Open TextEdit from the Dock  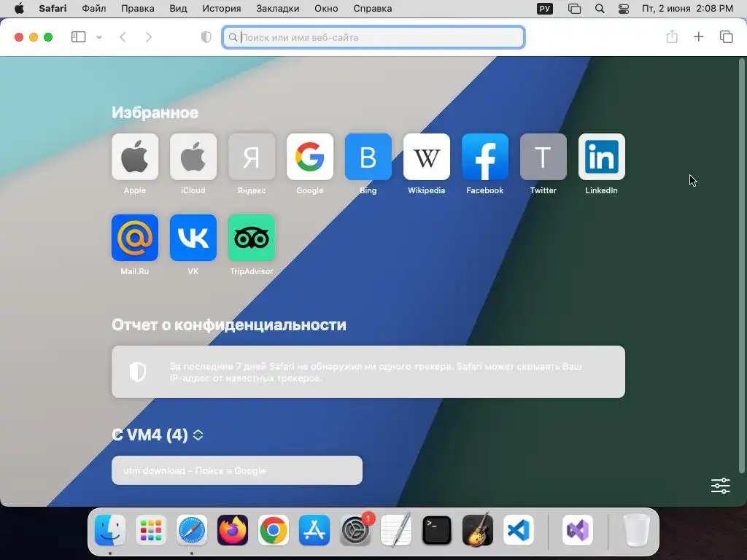(x=396, y=530)
